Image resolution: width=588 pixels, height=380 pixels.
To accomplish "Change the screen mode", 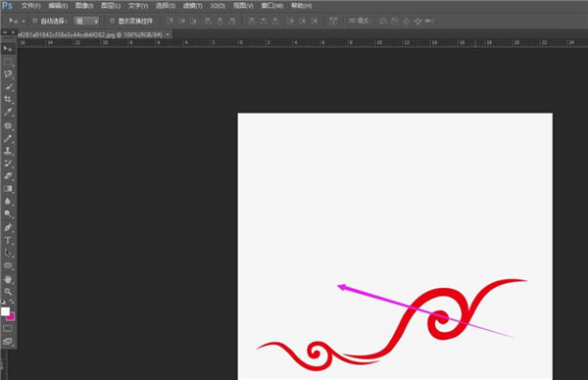I will pyautogui.click(x=8, y=342).
